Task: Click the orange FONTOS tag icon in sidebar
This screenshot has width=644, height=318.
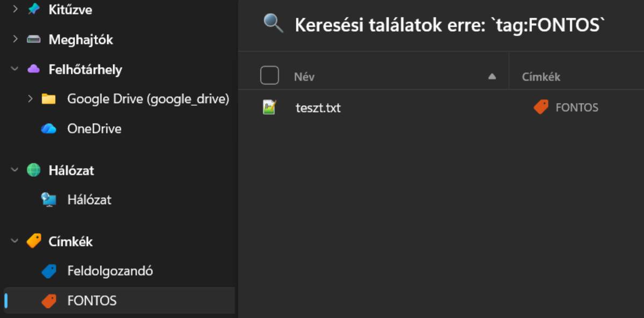Action: pyautogui.click(x=49, y=301)
